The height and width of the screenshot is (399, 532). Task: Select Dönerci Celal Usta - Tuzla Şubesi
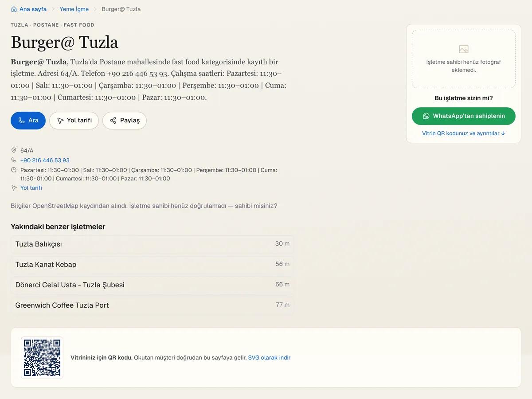tap(152, 285)
